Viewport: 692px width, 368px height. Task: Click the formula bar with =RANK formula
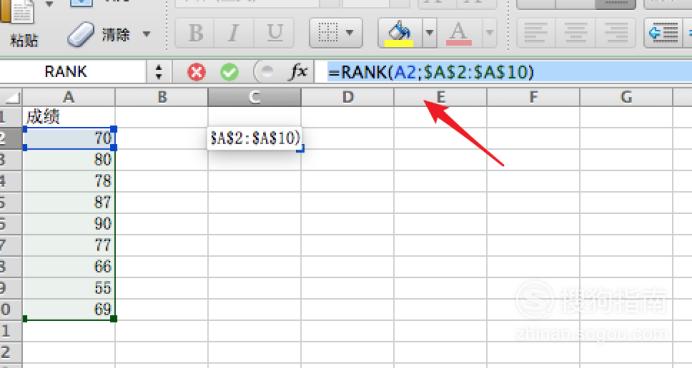coord(503,72)
